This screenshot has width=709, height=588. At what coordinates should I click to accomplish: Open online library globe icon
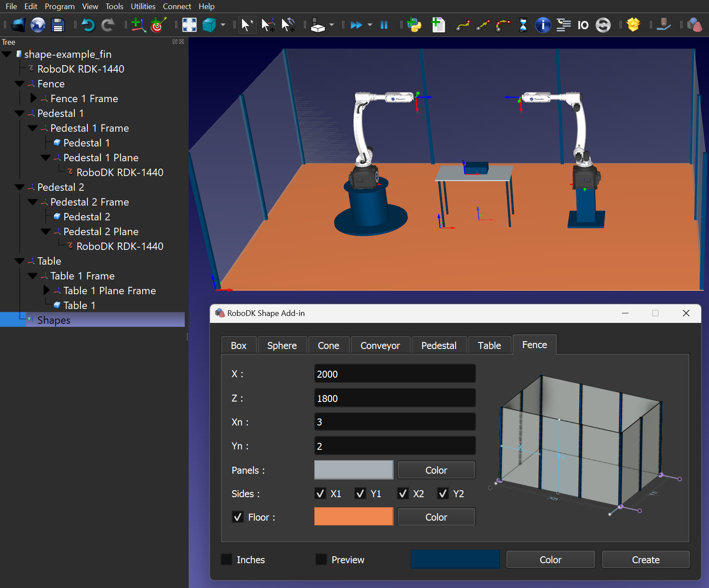(x=38, y=25)
